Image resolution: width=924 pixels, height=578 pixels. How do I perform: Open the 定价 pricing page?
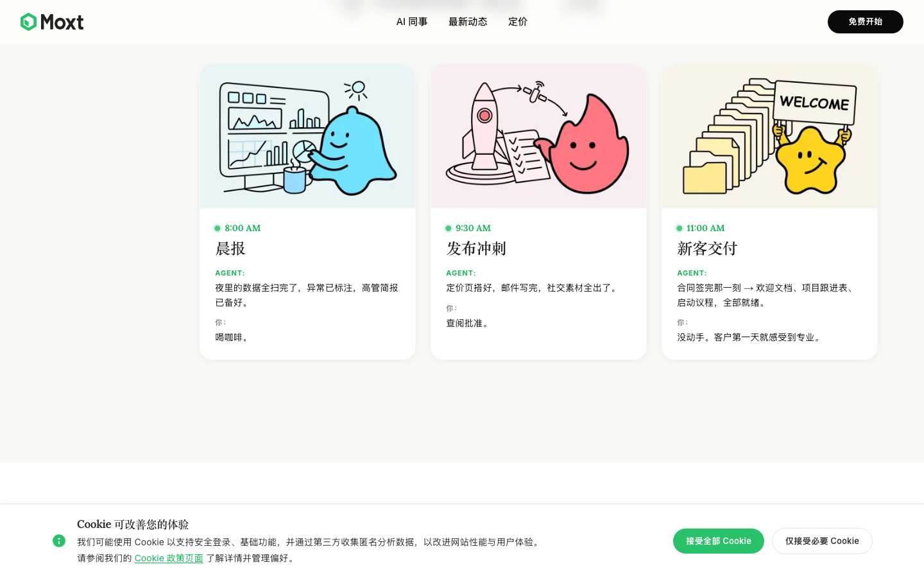pos(518,22)
